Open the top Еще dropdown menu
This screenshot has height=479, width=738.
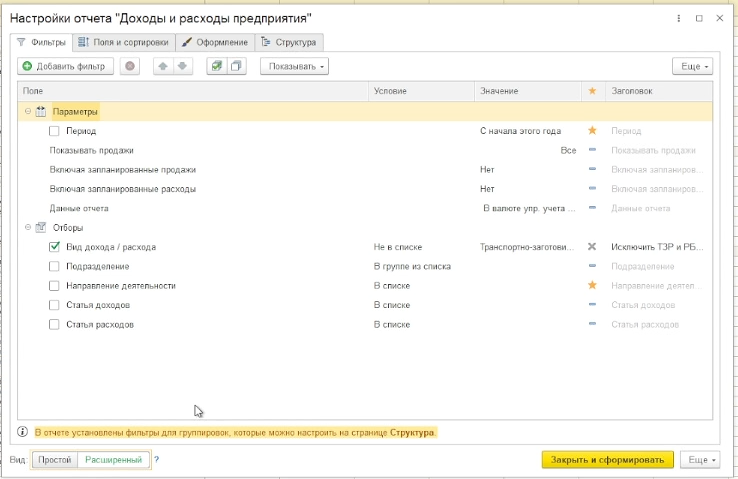[692, 66]
